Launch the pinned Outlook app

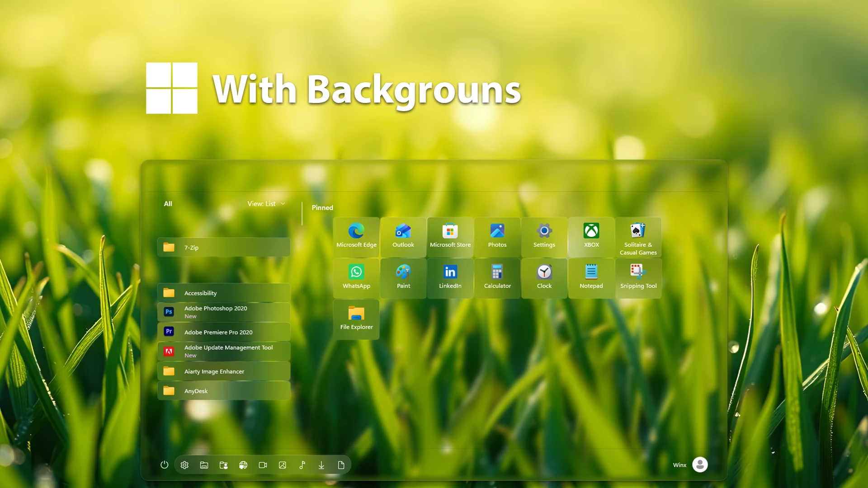pos(403,237)
